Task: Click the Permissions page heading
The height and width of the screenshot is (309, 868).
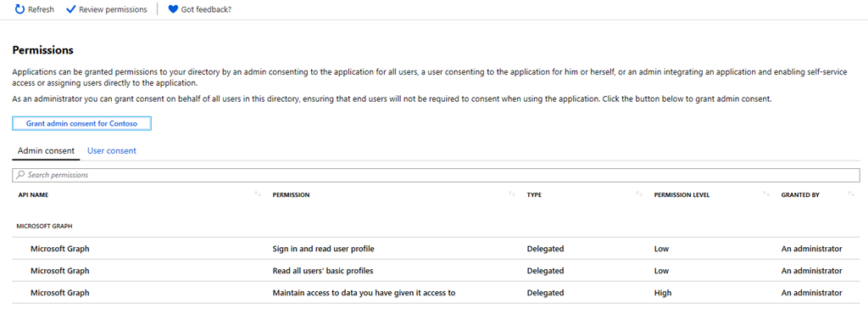Action: [x=42, y=50]
